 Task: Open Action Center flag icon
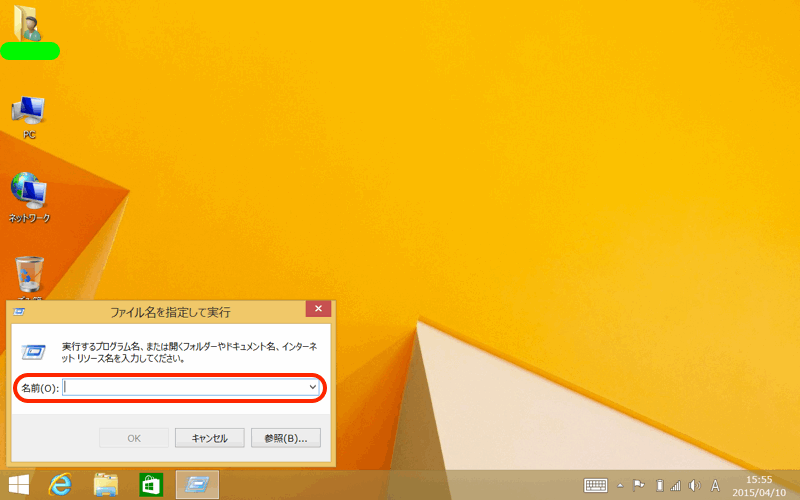pyautogui.click(x=639, y=485)
